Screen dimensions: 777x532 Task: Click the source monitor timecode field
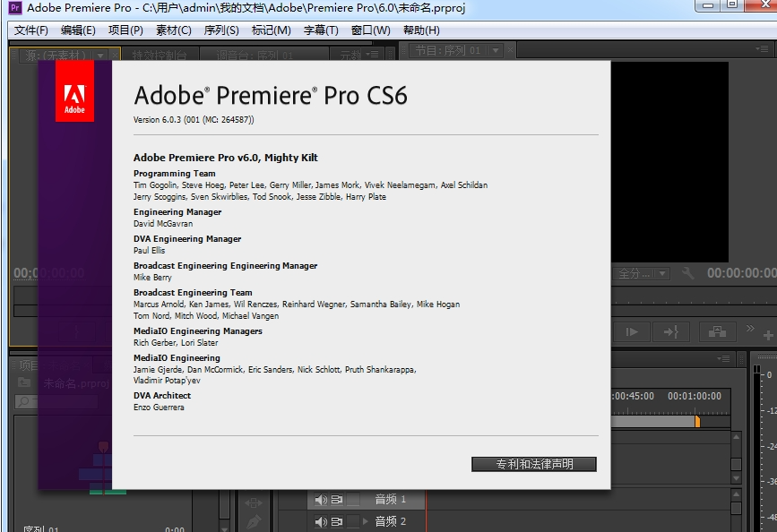pyautogui.click(x=49, y=273)
